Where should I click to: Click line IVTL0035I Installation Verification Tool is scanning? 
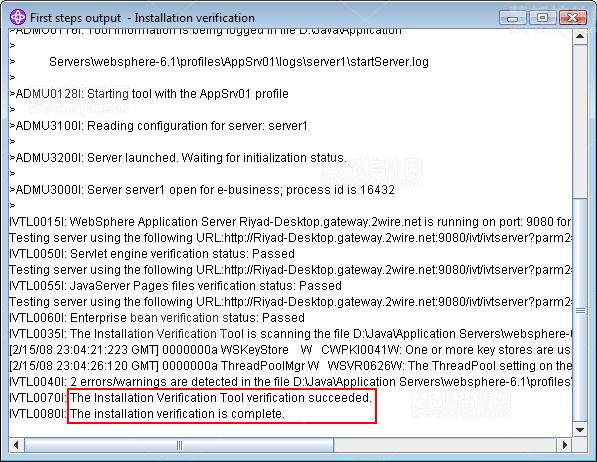click(290, 334)
